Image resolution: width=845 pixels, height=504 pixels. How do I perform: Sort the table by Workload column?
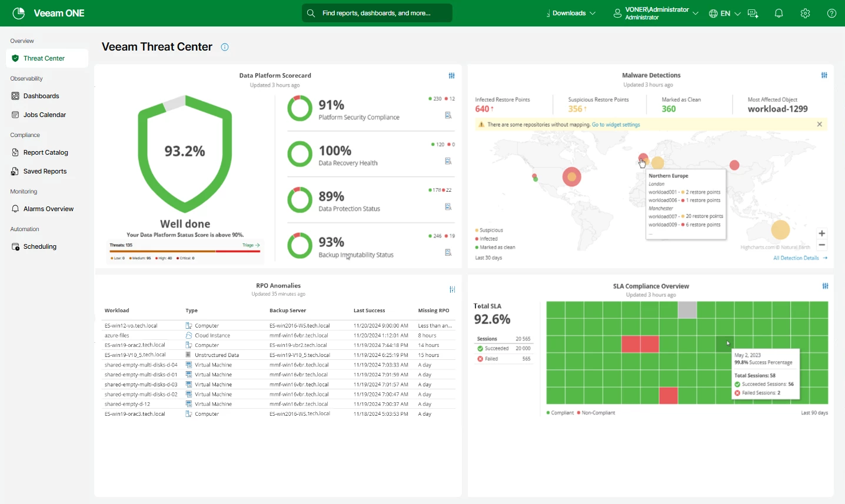[117, 311]
